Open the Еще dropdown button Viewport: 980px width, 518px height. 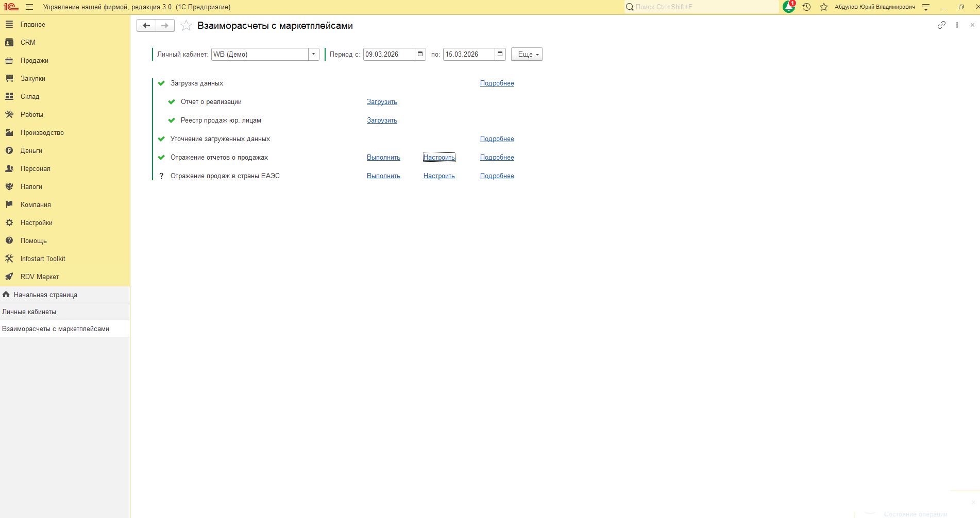point(527,55)
